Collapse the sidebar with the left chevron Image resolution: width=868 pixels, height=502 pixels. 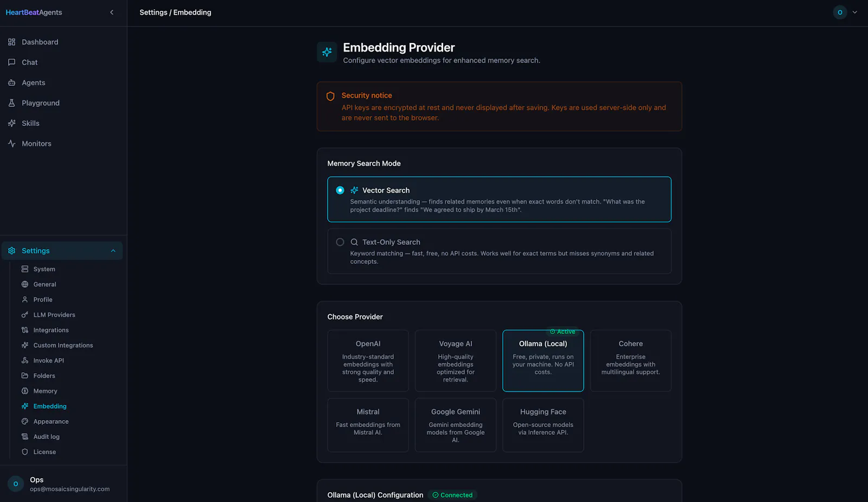112,12
